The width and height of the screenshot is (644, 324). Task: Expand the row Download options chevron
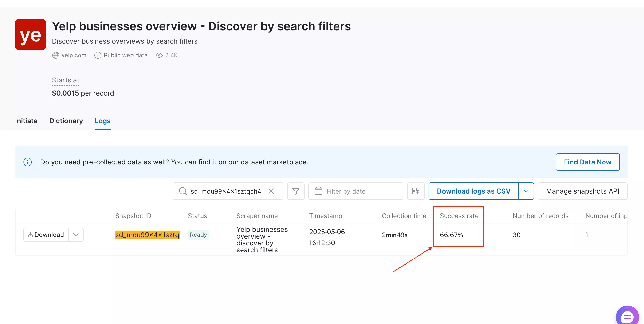(76, 235)
